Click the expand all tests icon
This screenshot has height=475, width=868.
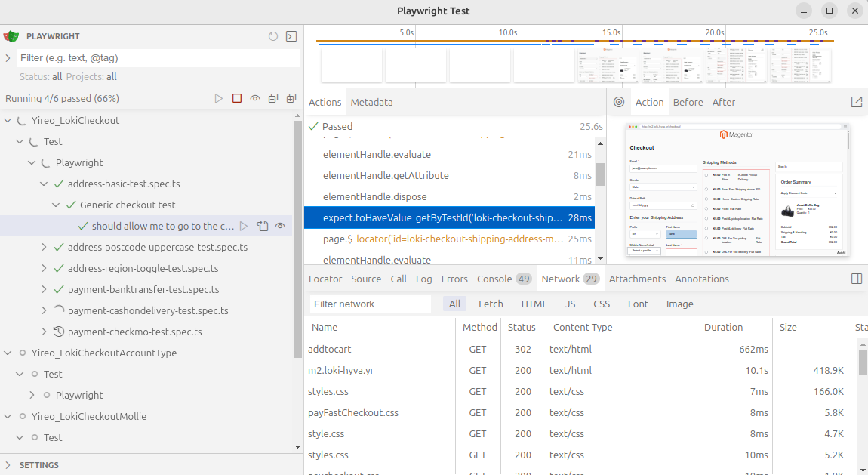tap(291, 98)
